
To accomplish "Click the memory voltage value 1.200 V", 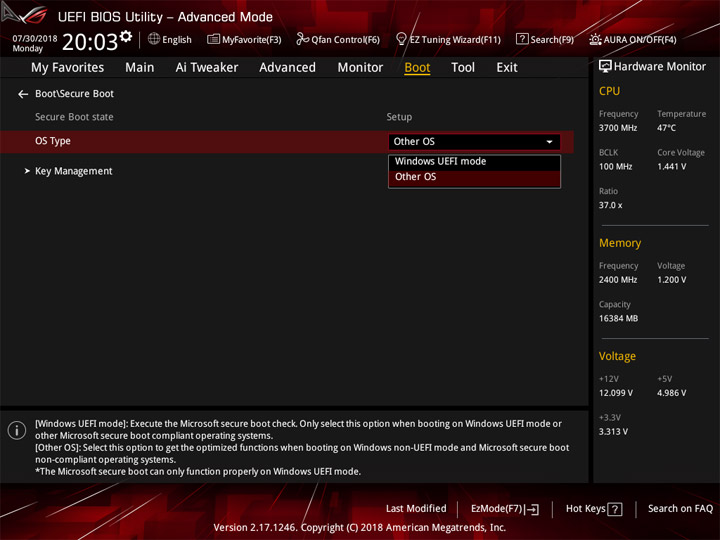I will (x=672, y=280).
